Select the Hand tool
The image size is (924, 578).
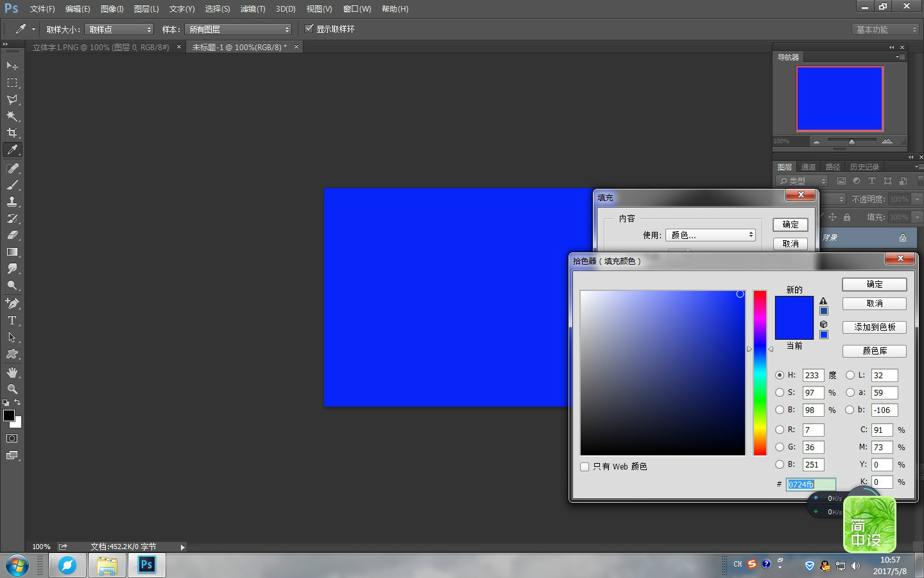pos(12,372)
